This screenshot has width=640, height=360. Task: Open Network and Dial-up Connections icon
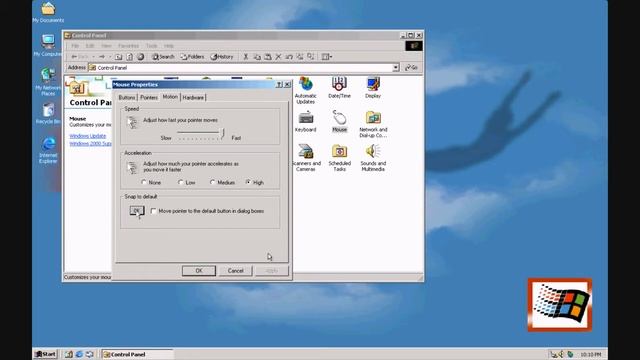click(x=373, y=124)
